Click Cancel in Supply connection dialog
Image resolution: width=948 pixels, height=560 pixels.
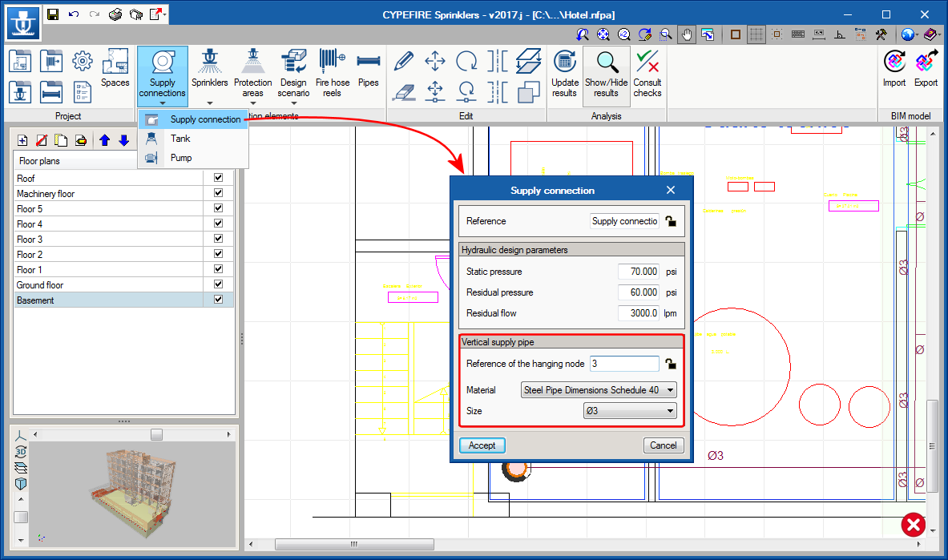663,445
